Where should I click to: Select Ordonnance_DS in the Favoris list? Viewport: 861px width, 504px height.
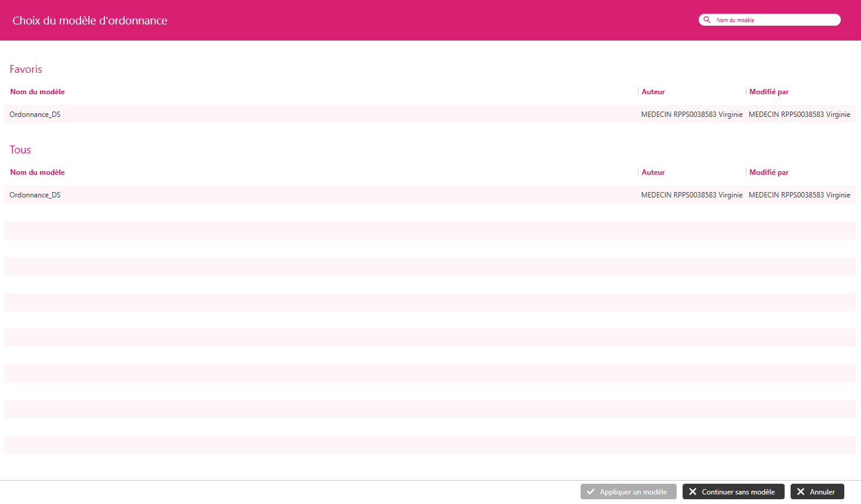click(35, 115)
